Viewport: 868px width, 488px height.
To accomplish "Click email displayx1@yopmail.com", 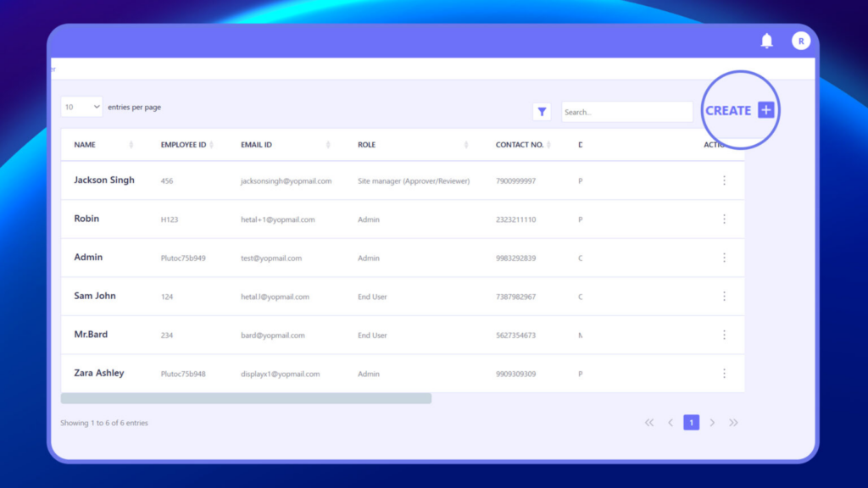I will (280, 374).
